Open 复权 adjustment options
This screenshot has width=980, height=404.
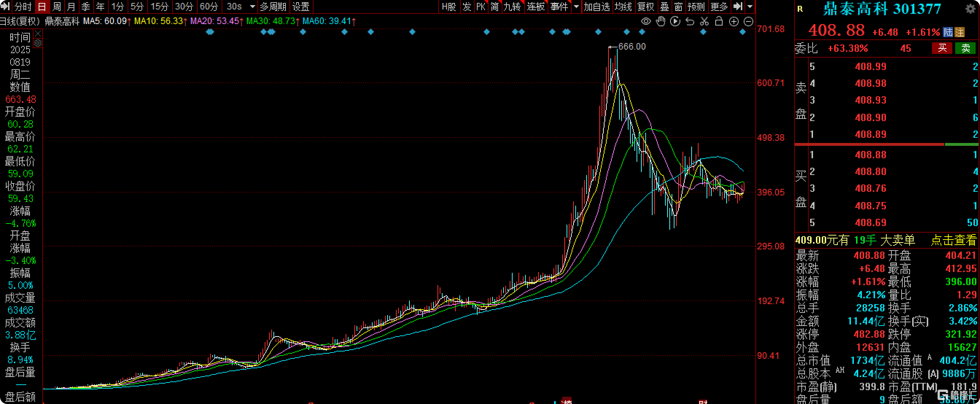[645, 7]
